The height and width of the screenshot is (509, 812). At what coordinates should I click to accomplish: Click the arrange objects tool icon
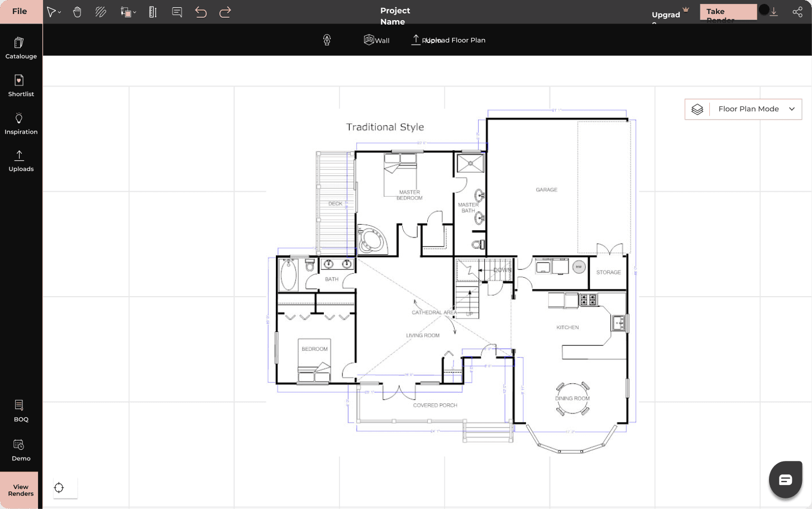tap(126, 12)
